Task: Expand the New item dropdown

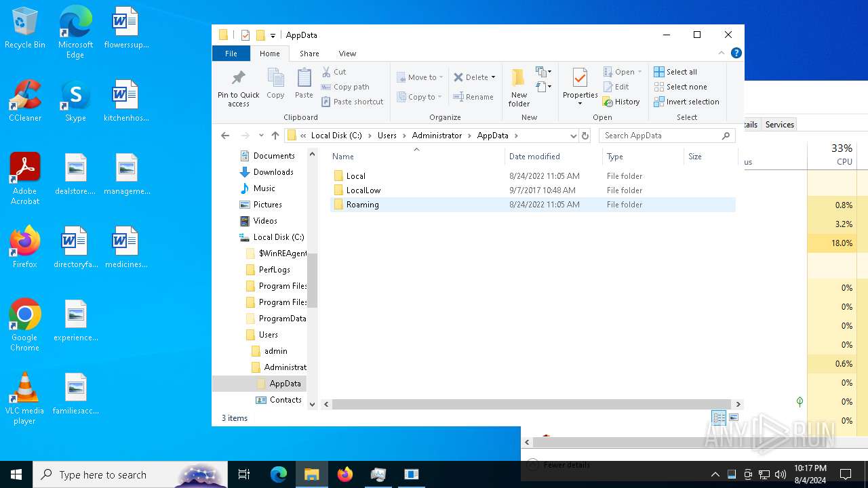Action: pyautogui.click(x=544, y=72)
